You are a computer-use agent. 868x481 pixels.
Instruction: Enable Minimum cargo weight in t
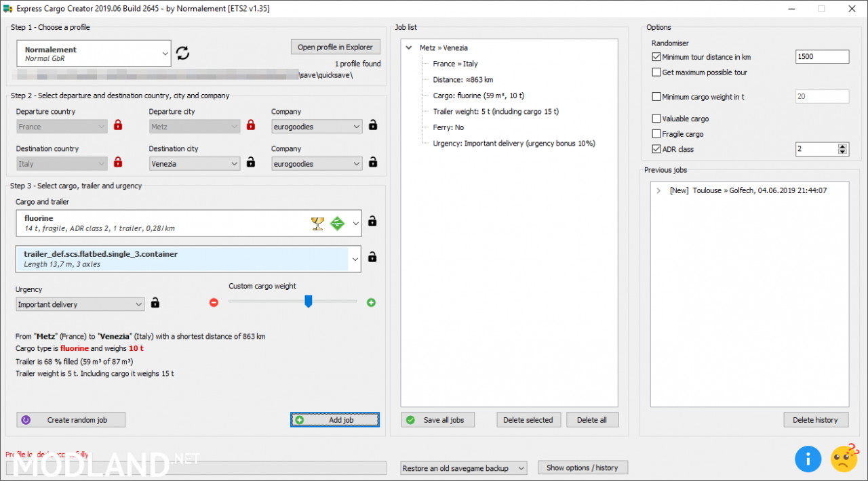point(656,97)
